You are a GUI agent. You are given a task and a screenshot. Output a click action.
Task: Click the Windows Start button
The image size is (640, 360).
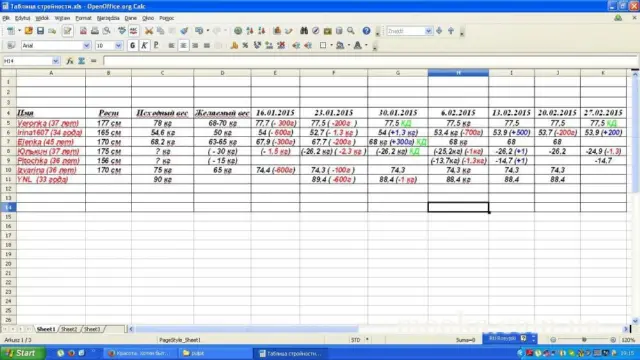pyautogui.click(x=22, y=353)
